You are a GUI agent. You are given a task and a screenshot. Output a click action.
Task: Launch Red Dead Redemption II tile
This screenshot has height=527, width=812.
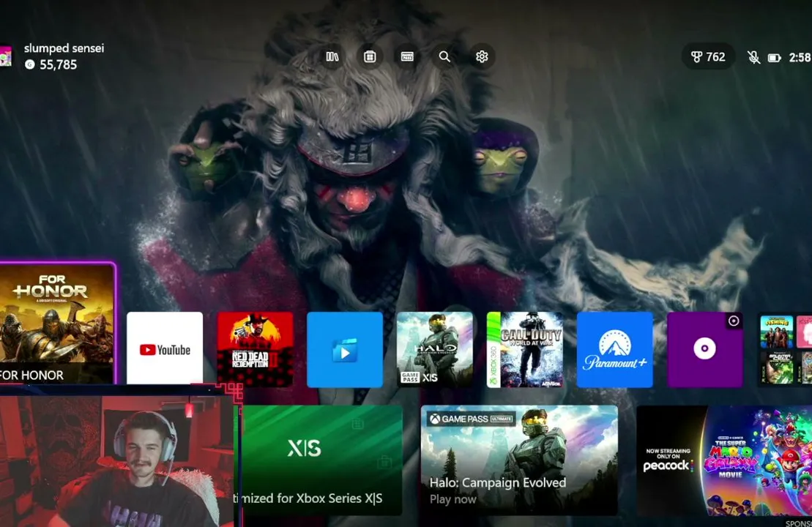coord(255,349)
